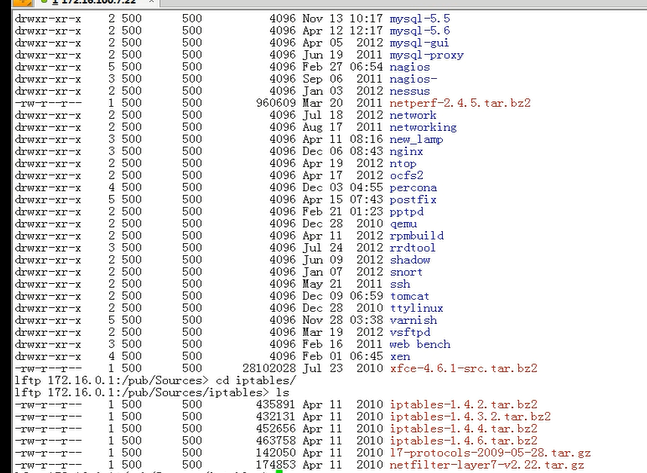Select the postfix directory name
The width and height of the screenshot is (647, 473).
coord(413,199)
